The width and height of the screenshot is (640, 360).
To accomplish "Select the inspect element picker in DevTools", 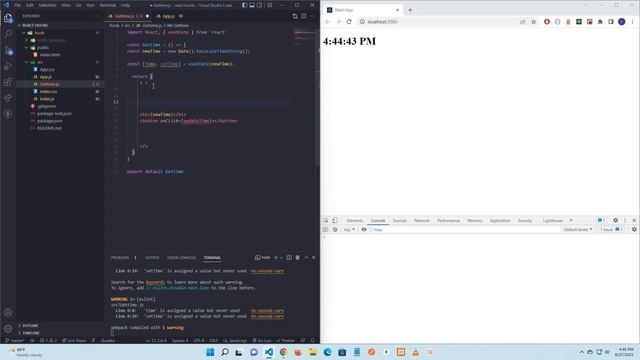I will tap(326, 220).
